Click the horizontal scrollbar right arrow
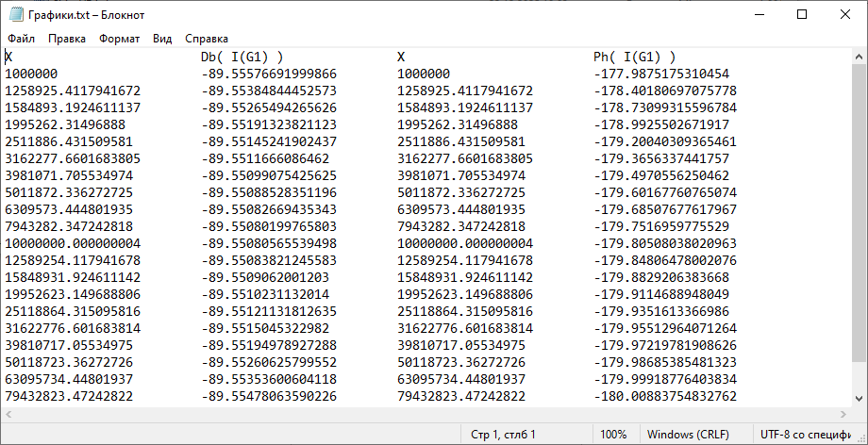868x445 pixels. 843,414
